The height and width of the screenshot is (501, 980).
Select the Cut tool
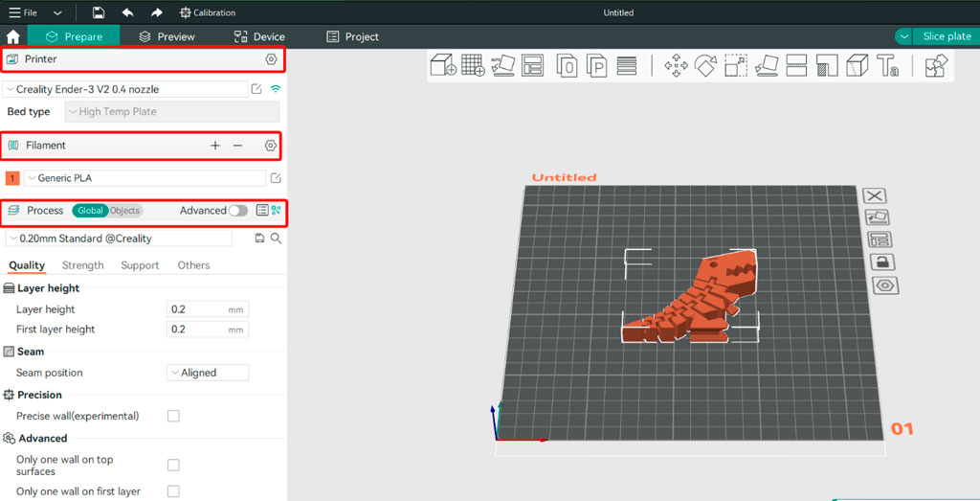click(x=796, y=65)
